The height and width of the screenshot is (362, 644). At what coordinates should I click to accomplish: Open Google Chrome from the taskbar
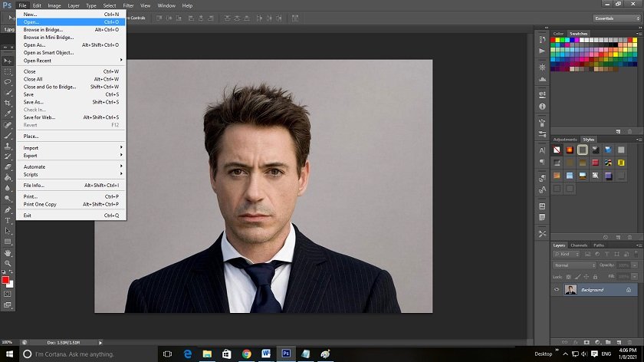coord(246,354)
